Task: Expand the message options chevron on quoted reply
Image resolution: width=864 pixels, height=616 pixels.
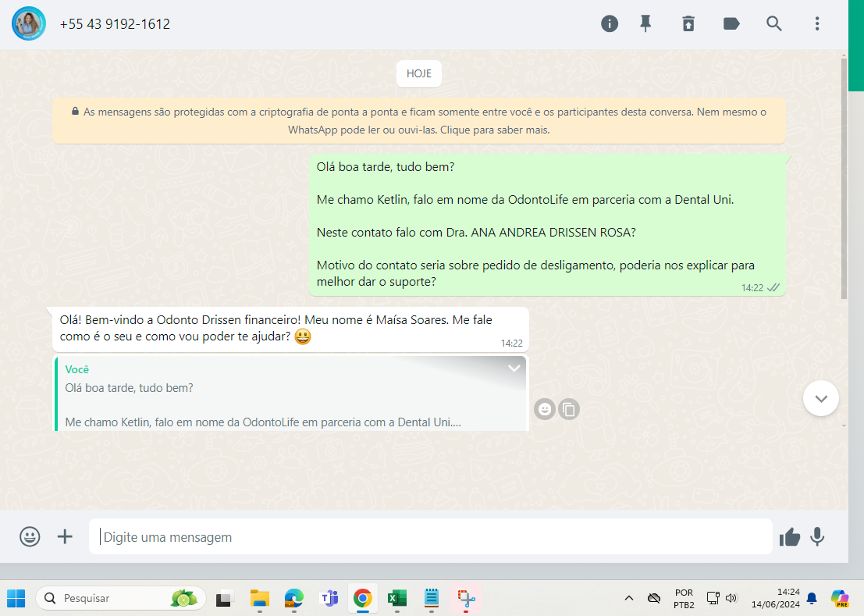Action: [514, 368]
